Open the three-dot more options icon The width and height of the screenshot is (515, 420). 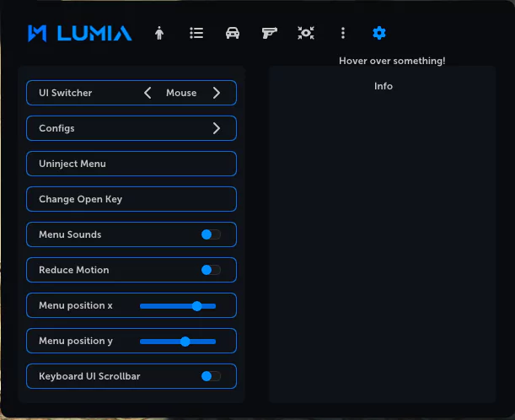coord(343,33)
